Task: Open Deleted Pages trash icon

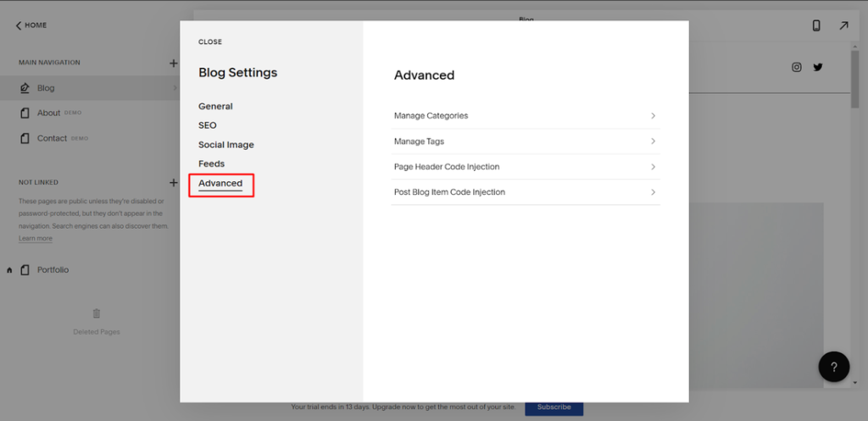Action: tap(97, 313)
